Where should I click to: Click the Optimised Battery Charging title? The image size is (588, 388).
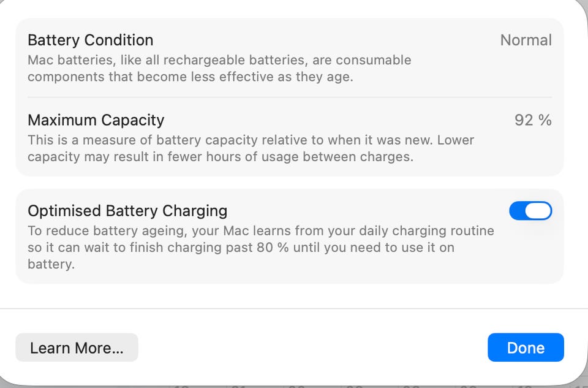pos(127,211)
